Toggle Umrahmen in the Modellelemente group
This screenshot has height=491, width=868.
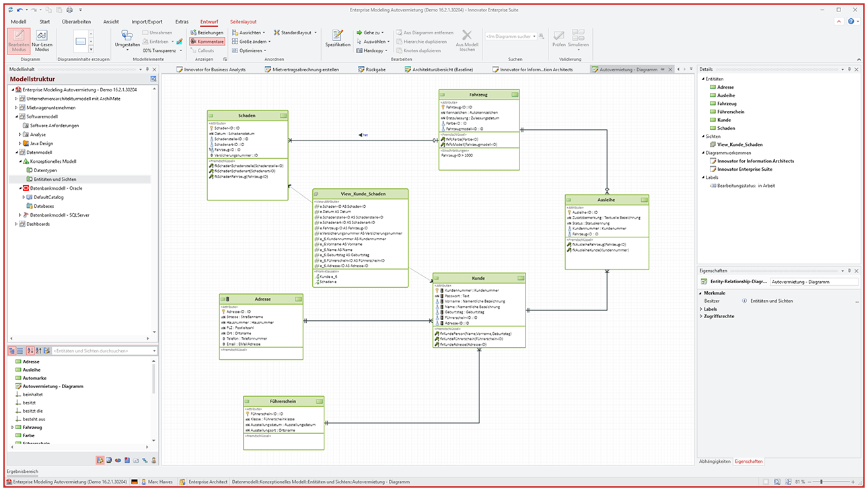(x=156, y=32)
